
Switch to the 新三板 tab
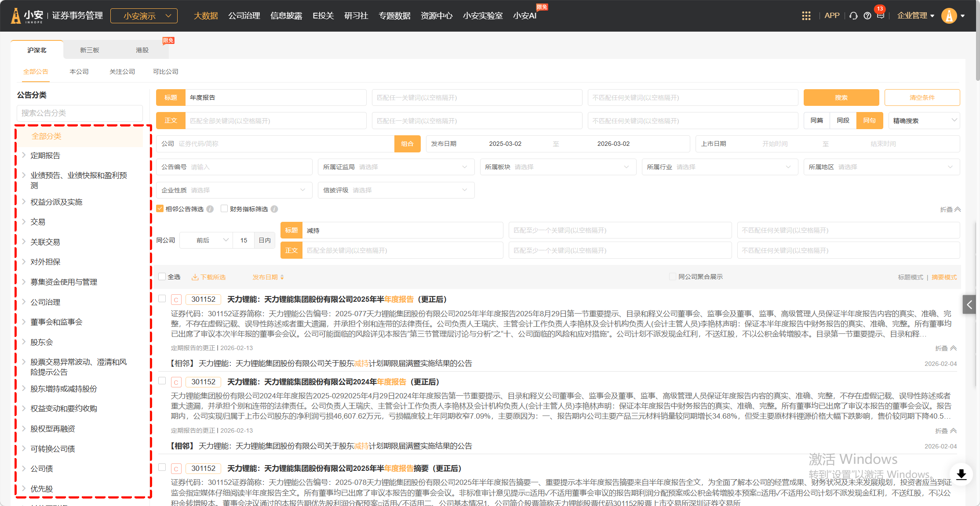click(x=90, y=50)
